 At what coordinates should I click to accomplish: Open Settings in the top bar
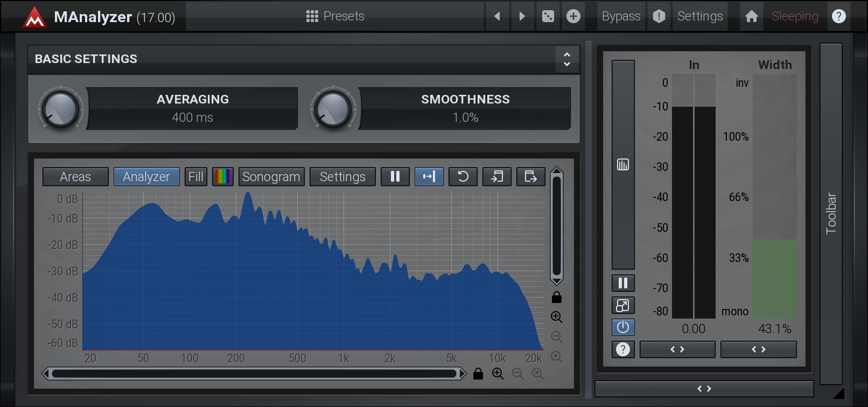(x=699, y=17)
